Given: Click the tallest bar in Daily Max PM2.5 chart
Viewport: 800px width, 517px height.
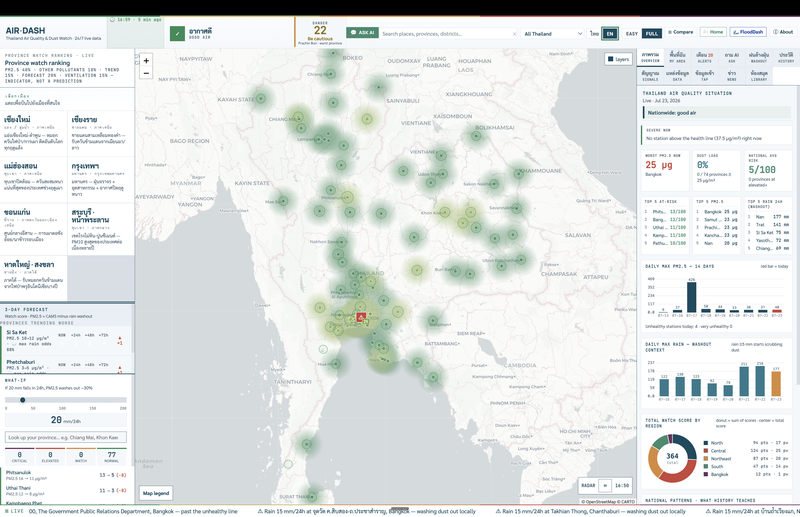Looking at the screenshot, I should [x=691, y=297].
